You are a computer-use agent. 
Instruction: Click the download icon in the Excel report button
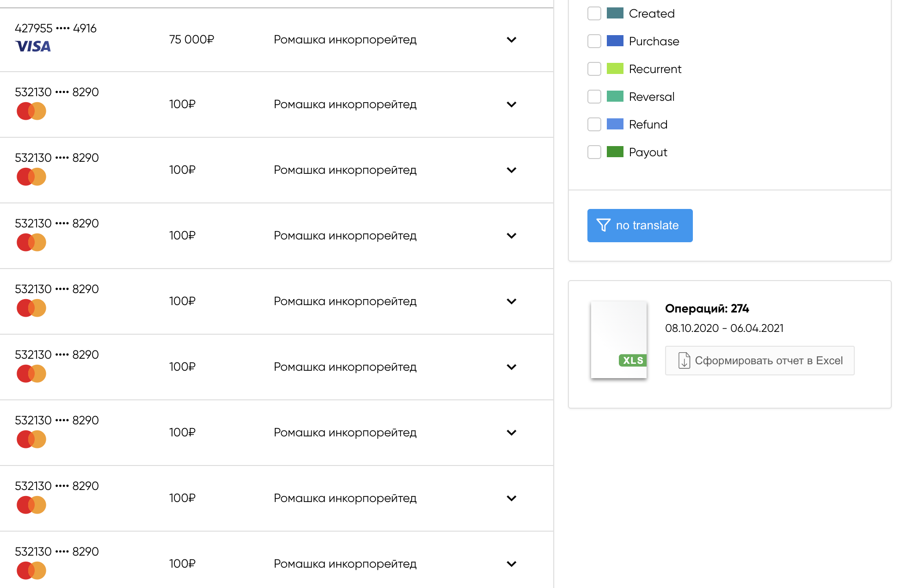tap(684, 361)
